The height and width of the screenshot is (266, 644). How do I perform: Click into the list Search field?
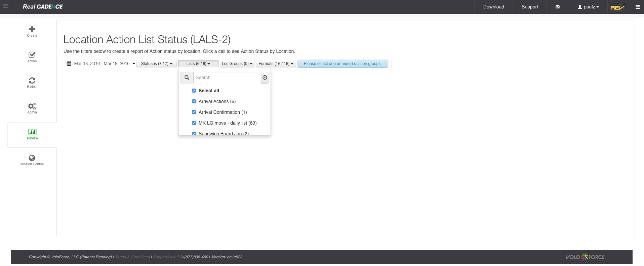[x=227, y=77]
